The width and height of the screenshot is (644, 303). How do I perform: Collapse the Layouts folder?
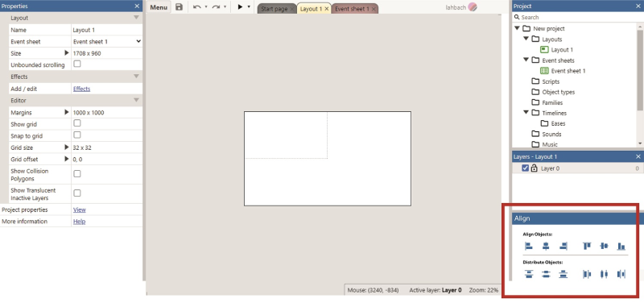[x=526, y=39]
